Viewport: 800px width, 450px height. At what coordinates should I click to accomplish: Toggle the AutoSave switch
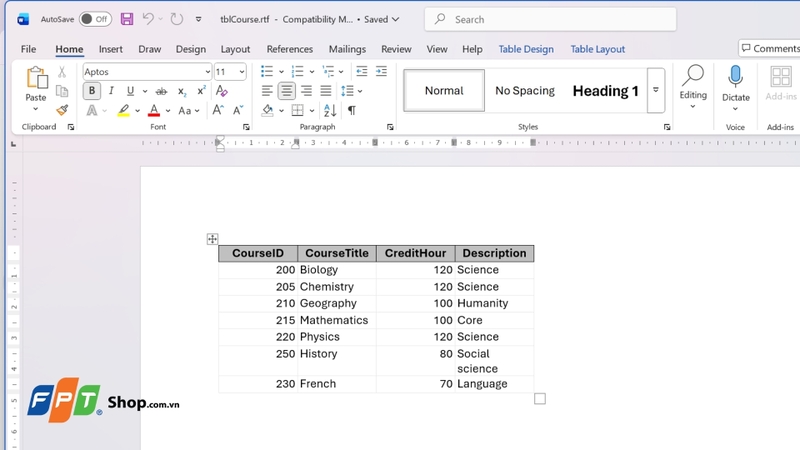[95, 19]
